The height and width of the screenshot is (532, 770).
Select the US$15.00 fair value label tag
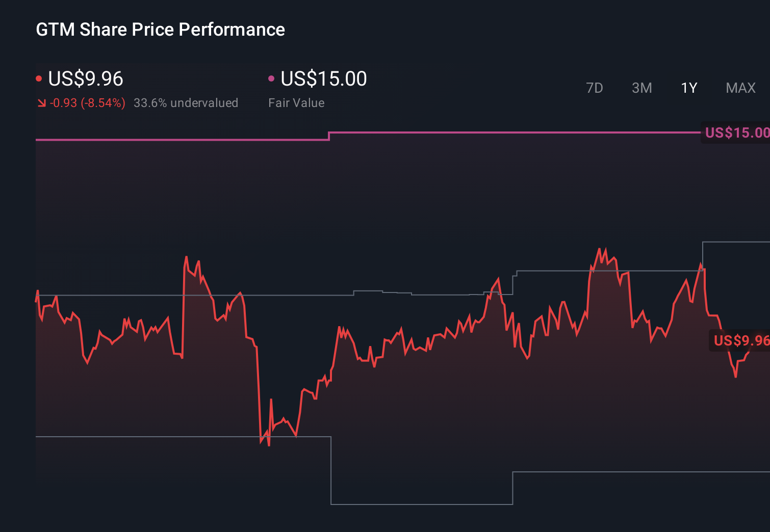[x=736, y=133]
